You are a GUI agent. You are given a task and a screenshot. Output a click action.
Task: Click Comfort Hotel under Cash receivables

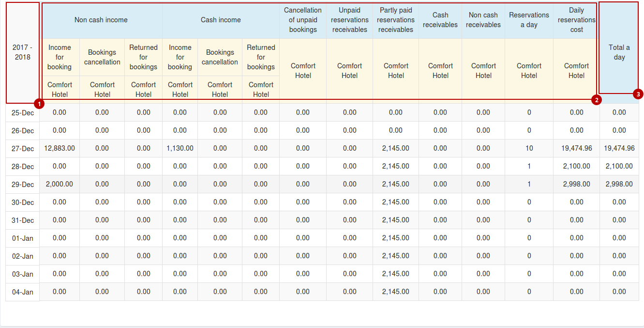tap(440, 71)
